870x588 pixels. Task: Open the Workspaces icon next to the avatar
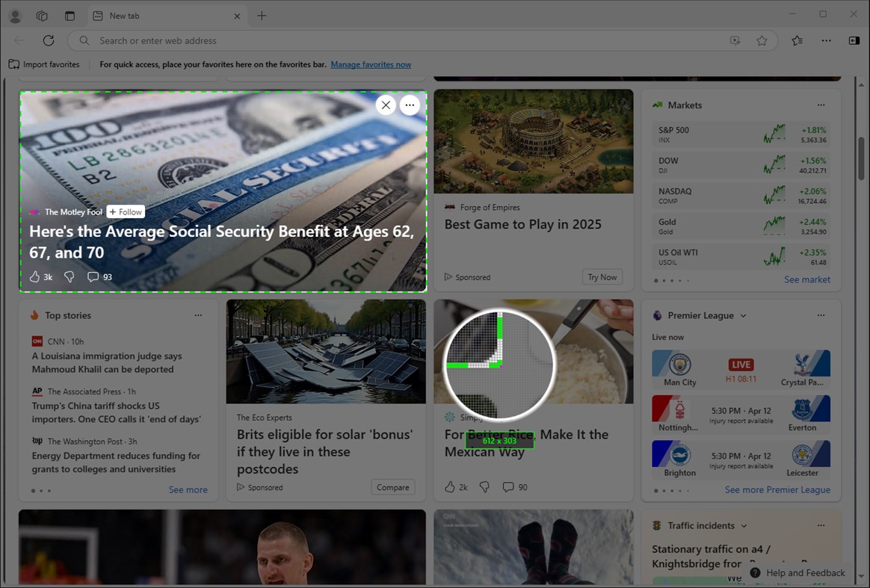point(42,15)
